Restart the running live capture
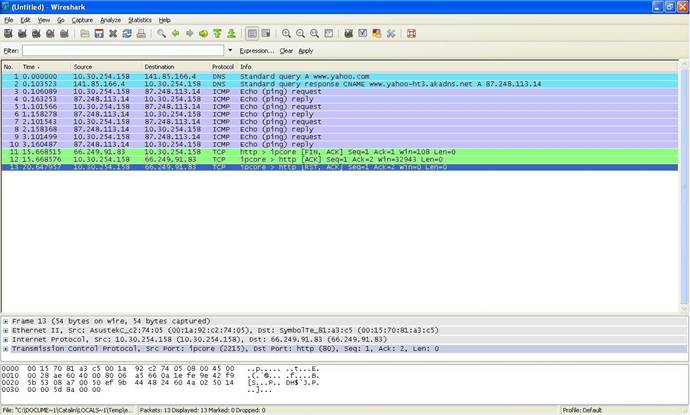Screen dimensions: 690x415 [64, 33]
